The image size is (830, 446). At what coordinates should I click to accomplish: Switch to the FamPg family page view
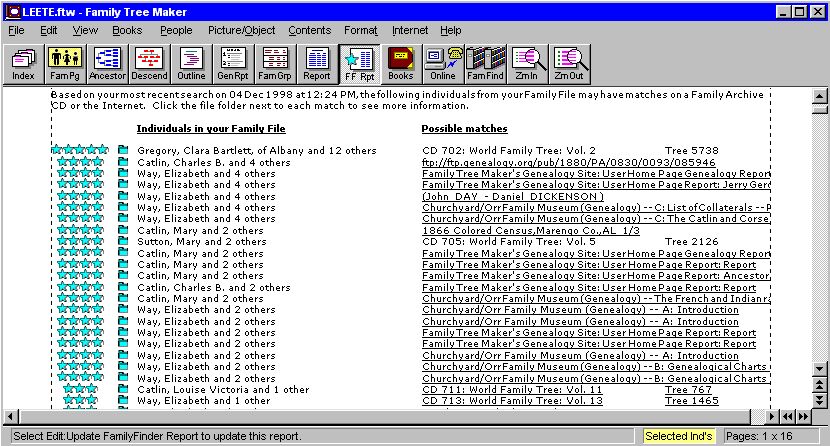(x=65, y=64)
